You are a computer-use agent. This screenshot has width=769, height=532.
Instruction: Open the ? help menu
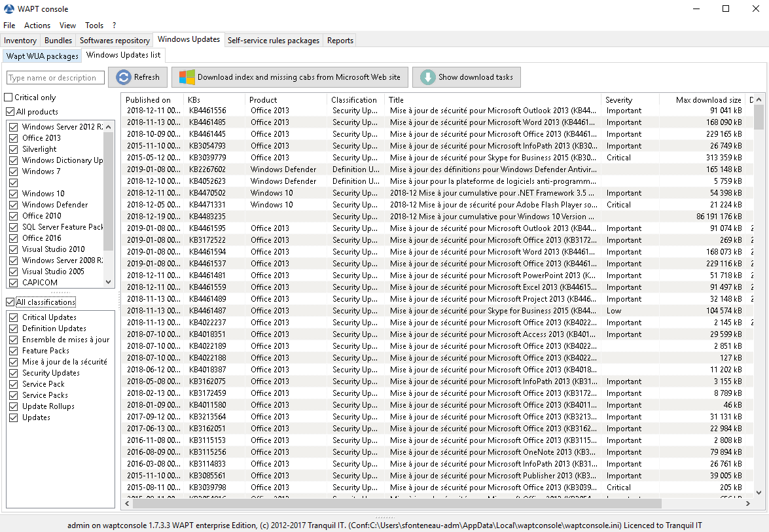pos(115,25)
